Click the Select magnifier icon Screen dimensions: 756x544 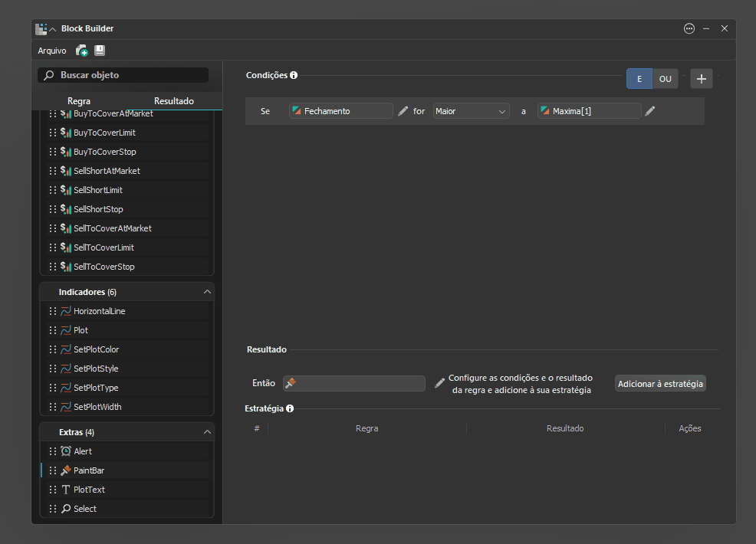coord(66,509)
